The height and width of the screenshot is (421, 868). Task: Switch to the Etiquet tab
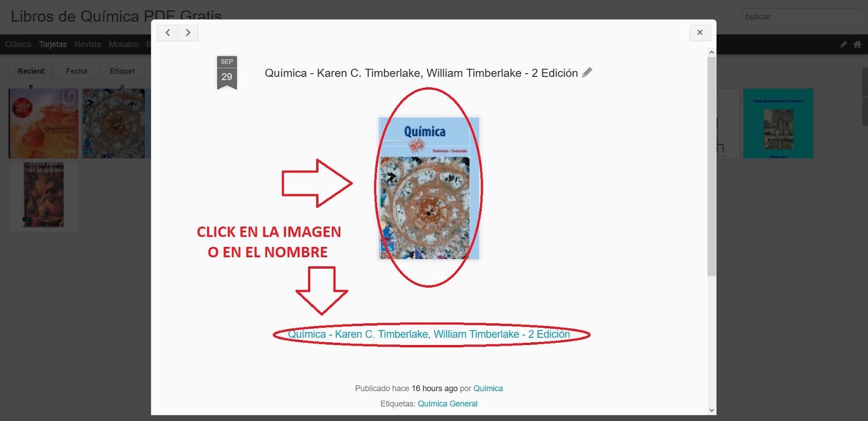pos(122,71)
